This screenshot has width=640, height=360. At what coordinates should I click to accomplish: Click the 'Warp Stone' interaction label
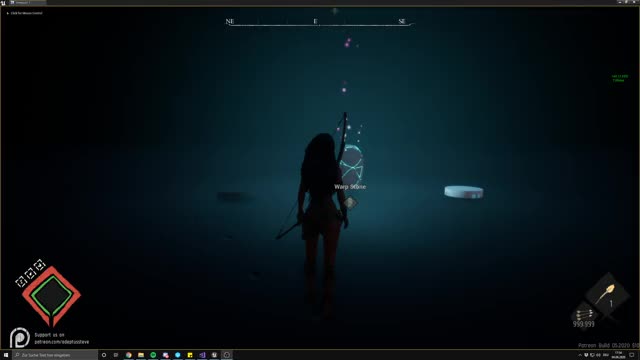tap(350, 187)
